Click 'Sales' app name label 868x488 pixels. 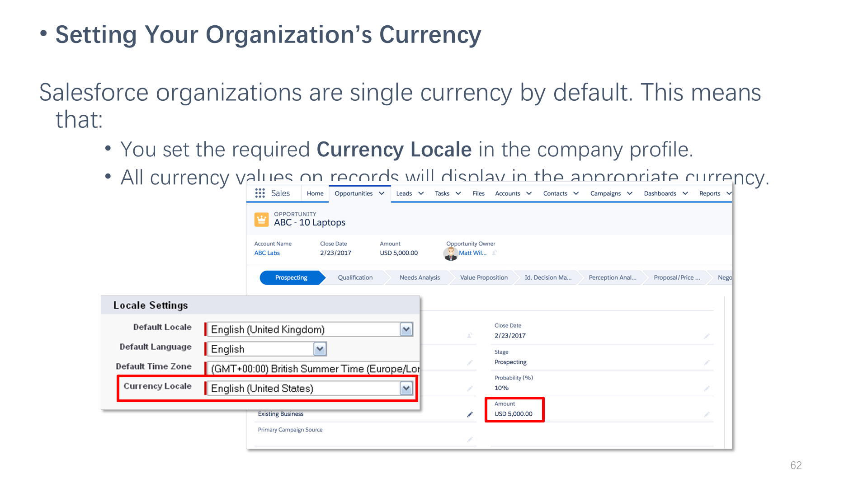280,193
